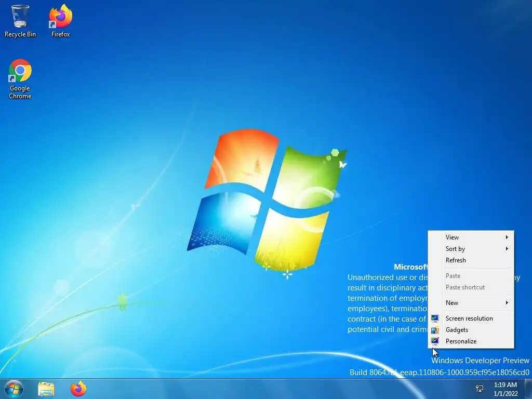
Task: Click the Gadgets menu icon
Action: [x=435, y=330]
